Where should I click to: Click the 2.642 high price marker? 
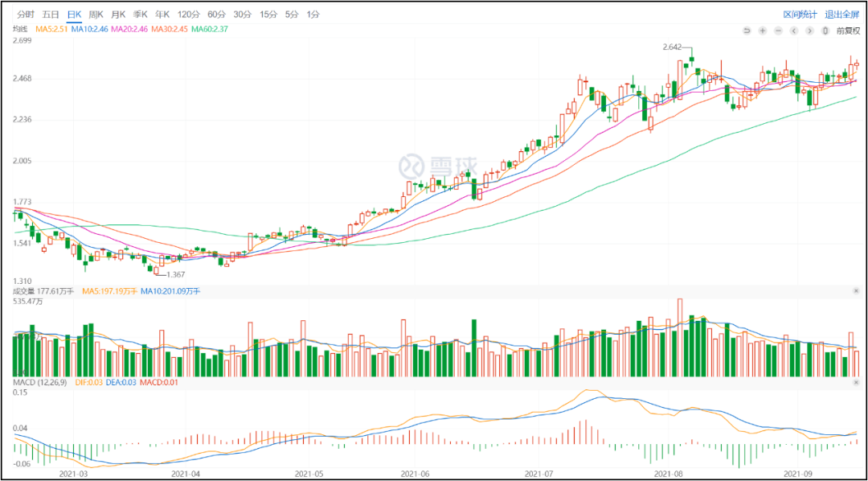tap(671, 47)
